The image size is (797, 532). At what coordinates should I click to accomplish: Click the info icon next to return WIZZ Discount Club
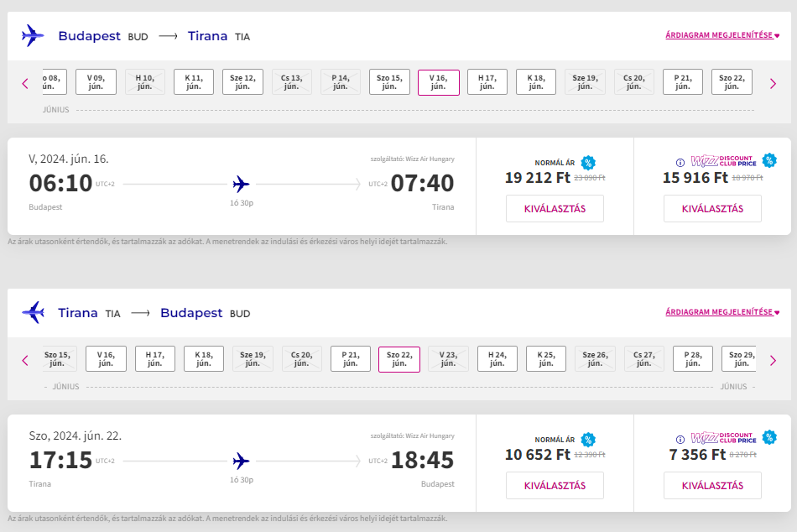click(680, 440)
